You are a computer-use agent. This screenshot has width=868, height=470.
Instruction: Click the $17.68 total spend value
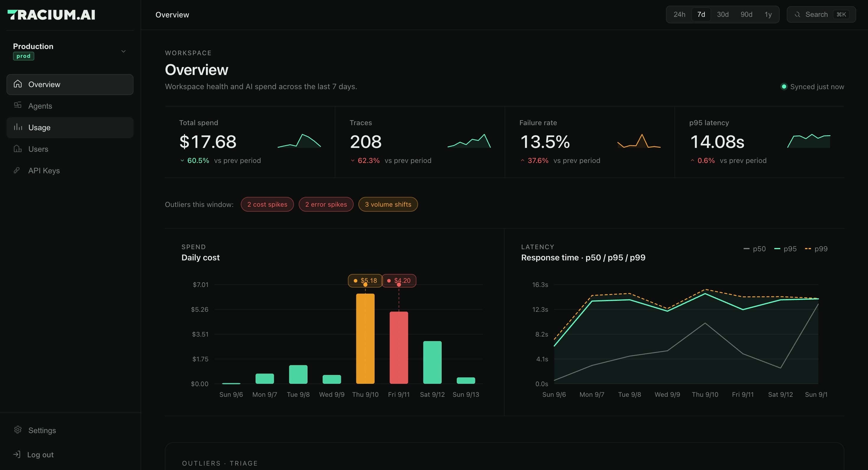208,141
